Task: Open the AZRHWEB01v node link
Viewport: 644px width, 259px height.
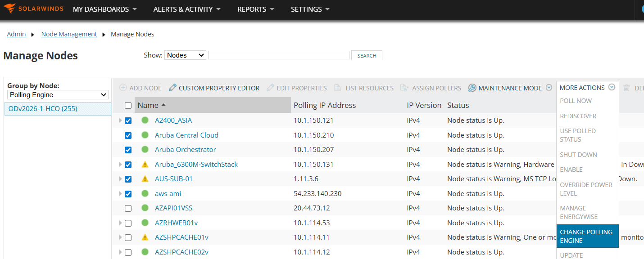Action: tap(177, 223)
